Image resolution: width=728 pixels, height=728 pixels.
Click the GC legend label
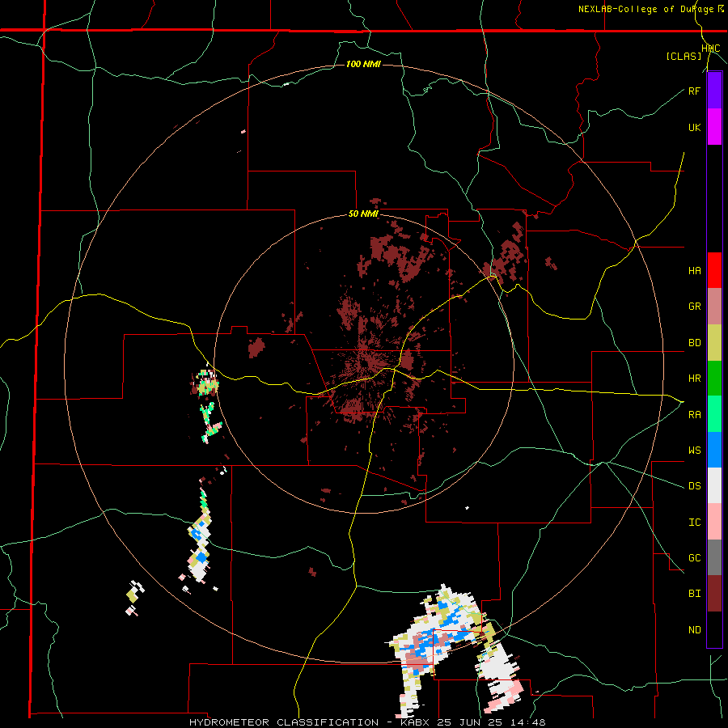click(694, 558)
